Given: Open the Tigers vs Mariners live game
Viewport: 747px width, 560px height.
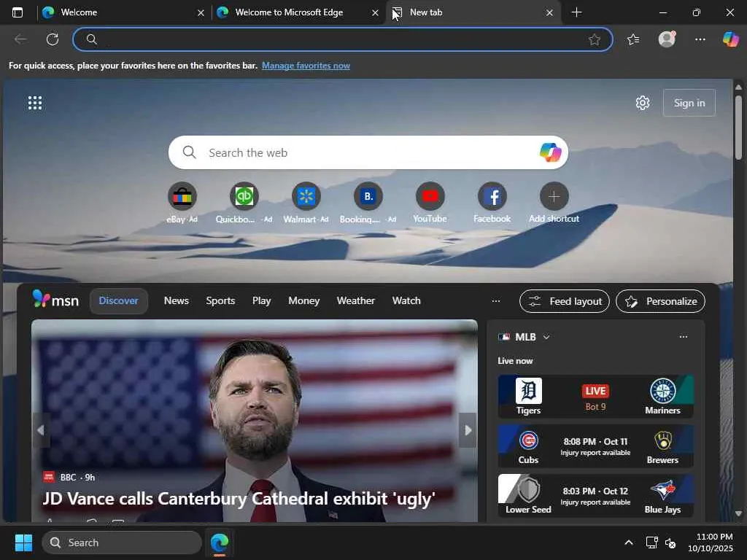Looking at the screenshot, I should pos(595,396).
